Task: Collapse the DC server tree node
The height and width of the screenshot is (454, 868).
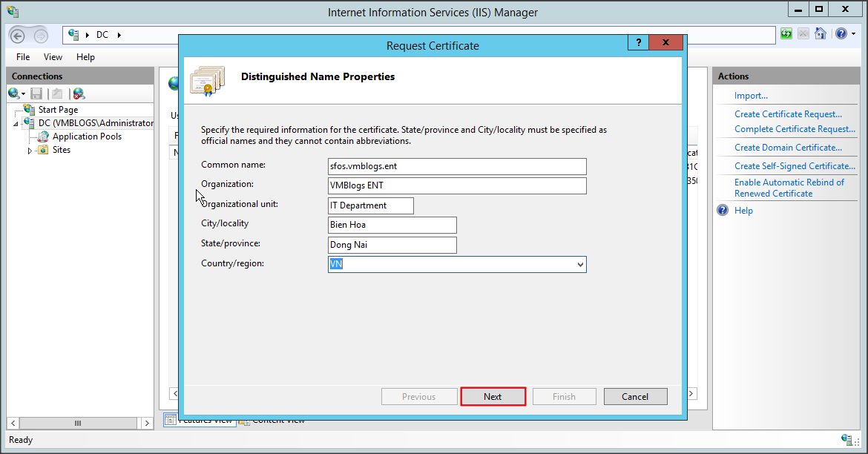Action: coord(16,124)
